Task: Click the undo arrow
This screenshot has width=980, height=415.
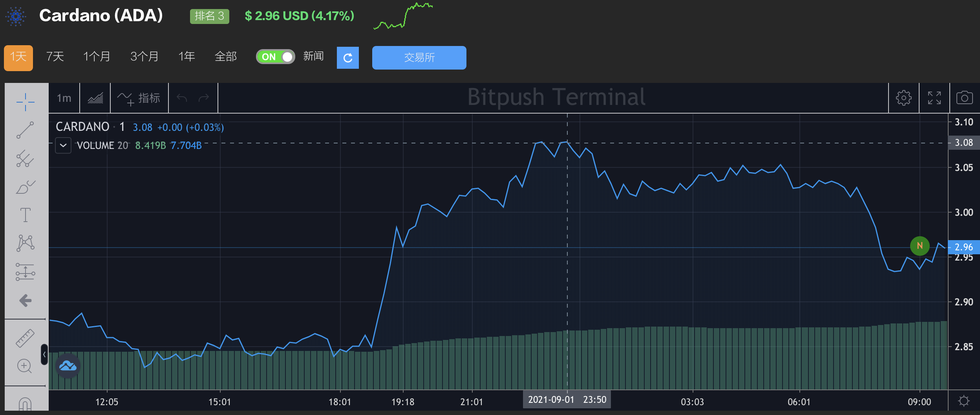Action: pos(182,98)
